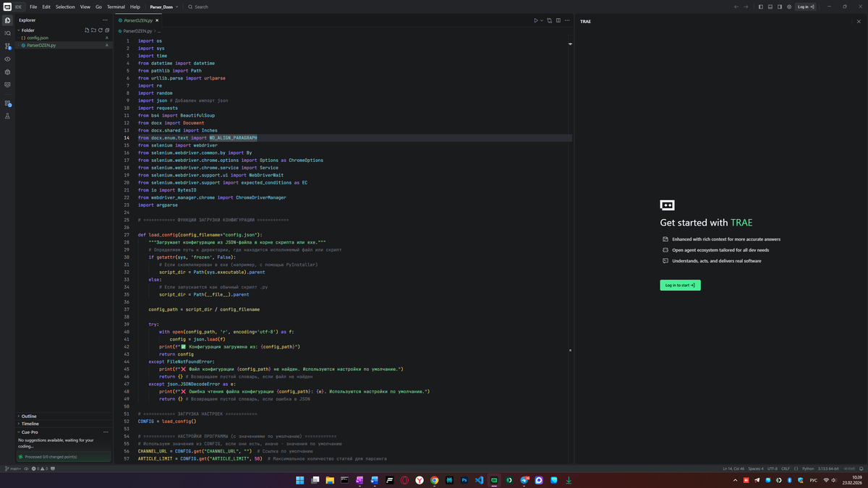
Task: Close the ParserDZEN.py tab
Action: tap(157, 20)
